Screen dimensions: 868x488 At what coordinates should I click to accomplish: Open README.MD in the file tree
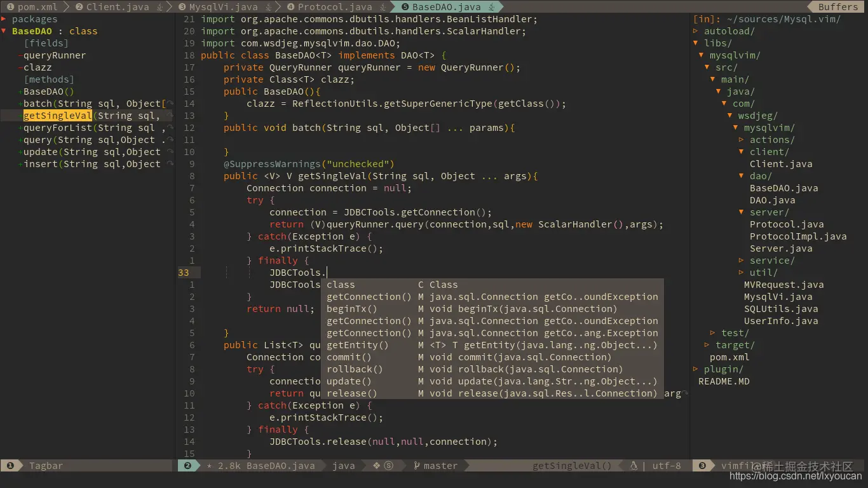724,381
